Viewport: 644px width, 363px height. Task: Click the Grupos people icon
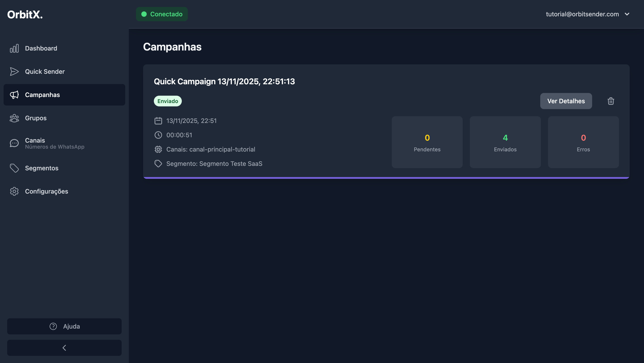(x=14, y=118)
